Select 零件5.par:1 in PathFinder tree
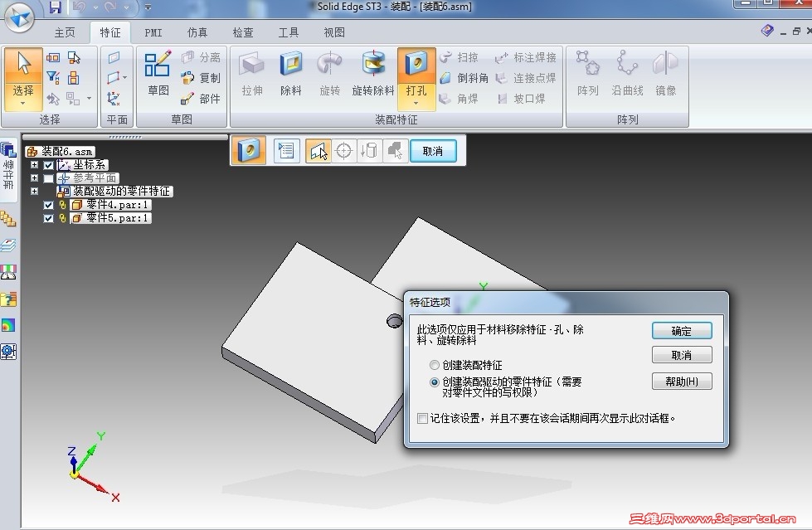 (x=110, y=218)
